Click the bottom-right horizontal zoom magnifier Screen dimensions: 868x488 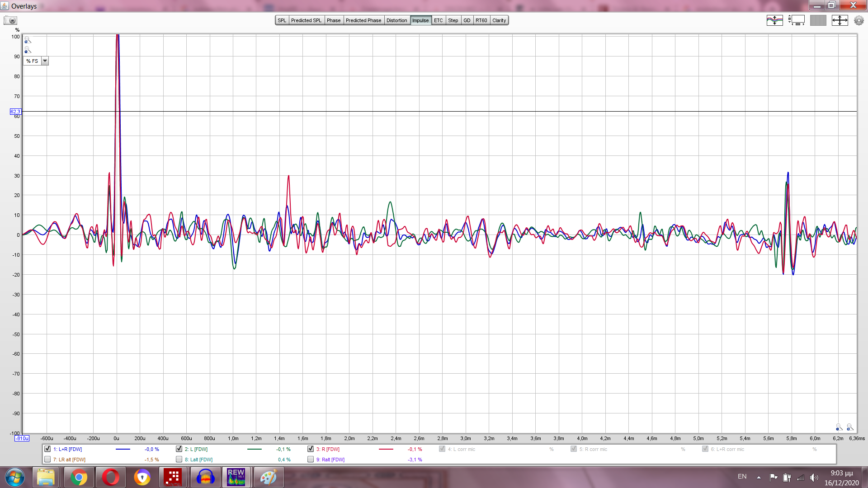pos(850,427)
